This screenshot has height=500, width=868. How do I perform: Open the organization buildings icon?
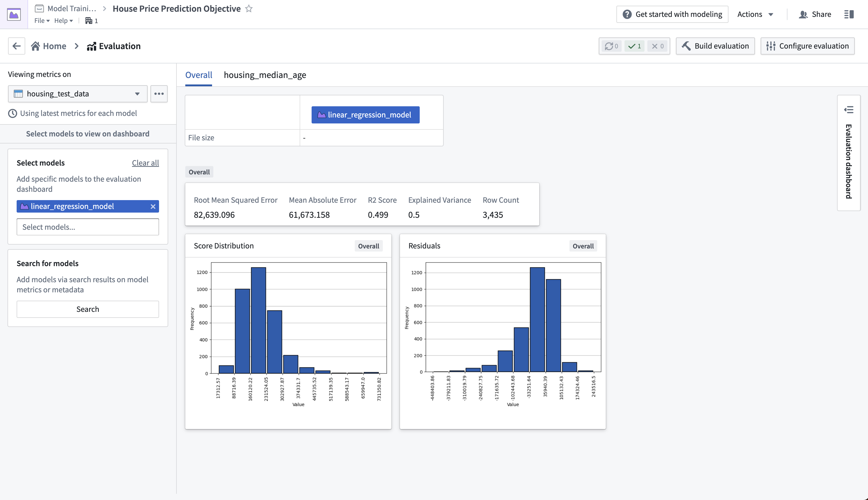[89, 21]
